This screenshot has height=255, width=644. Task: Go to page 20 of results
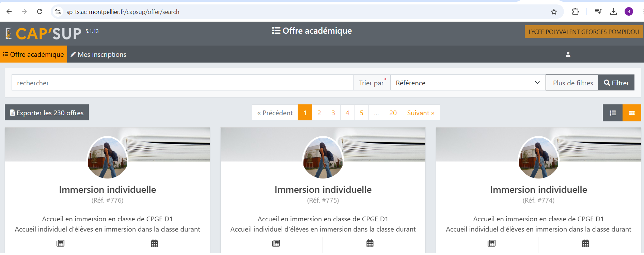(x=393, y=113)
